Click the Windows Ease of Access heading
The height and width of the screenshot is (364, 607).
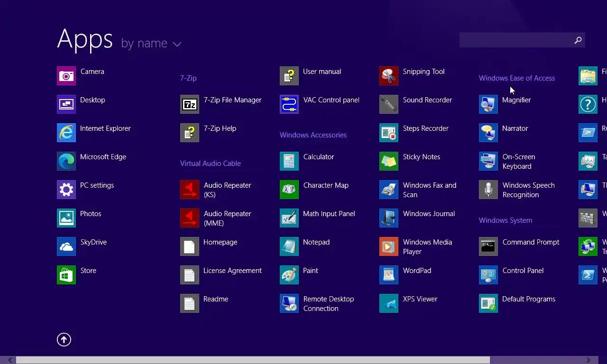point(517,78)
